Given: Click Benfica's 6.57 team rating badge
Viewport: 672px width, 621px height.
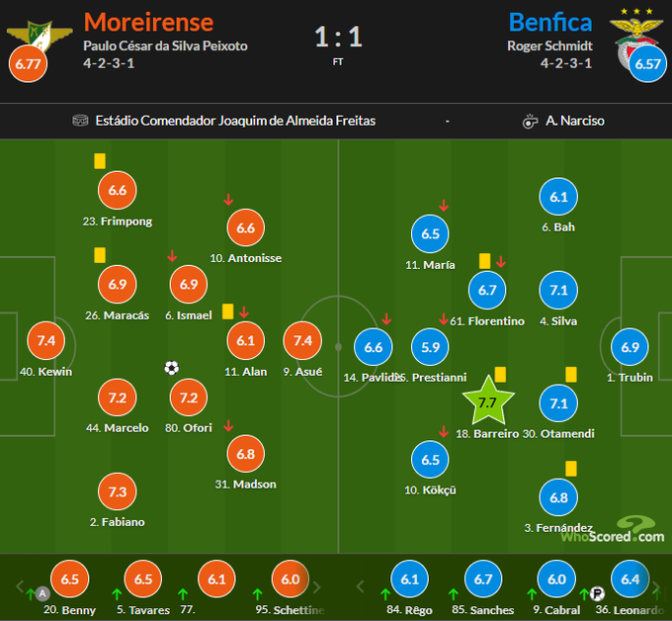Looking at the screenshot, I should tap(647, 64).
